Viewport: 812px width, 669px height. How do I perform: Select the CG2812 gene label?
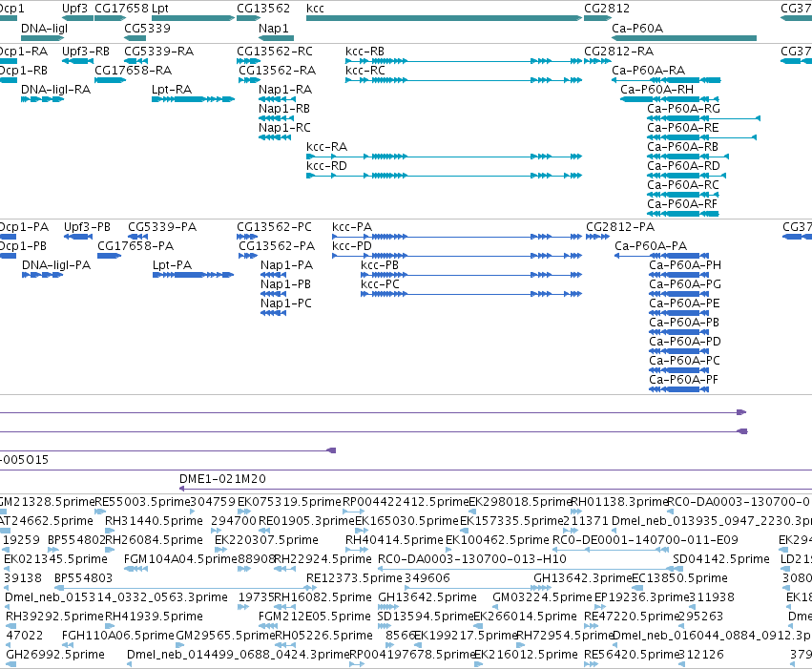[x=607, y=9]
